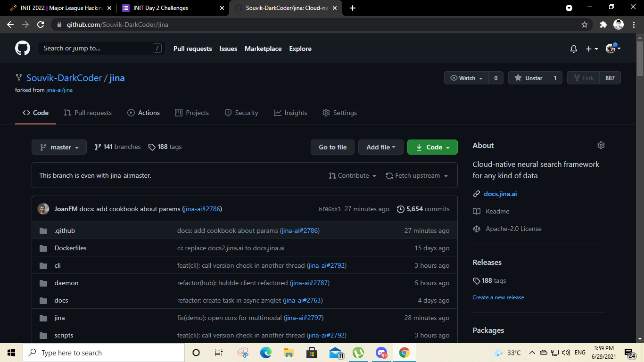
Task: Open the docs.jina.ai link
Action: coord(500,194)
